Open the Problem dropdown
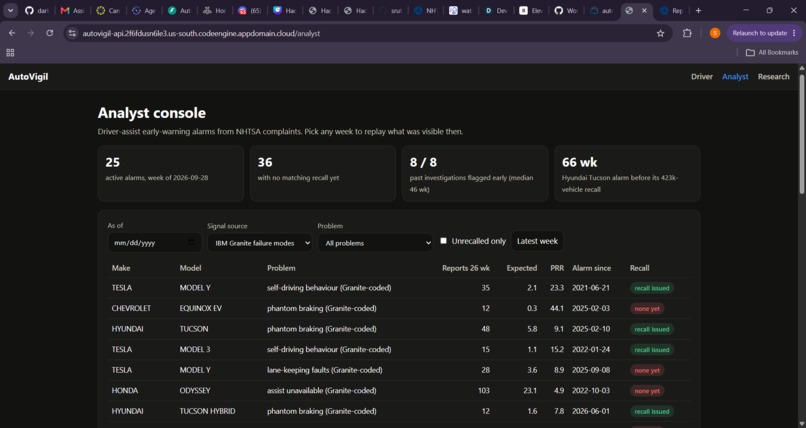Screen dimensions: 806x428 point(375,243)
